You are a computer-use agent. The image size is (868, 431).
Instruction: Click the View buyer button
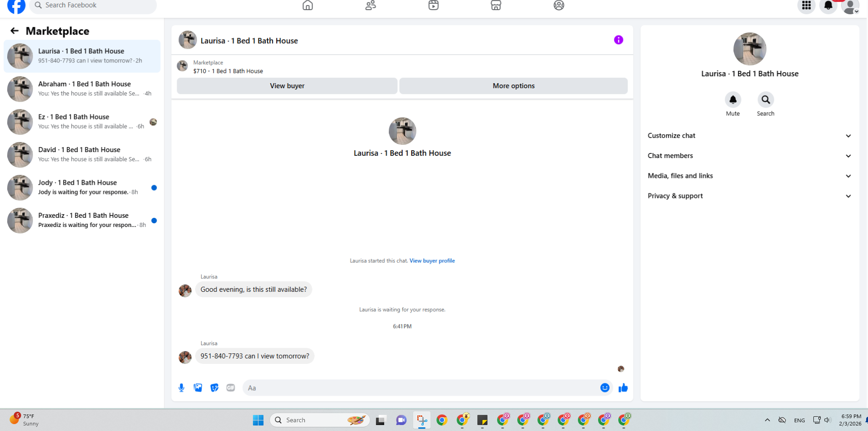tap(287, 86)
